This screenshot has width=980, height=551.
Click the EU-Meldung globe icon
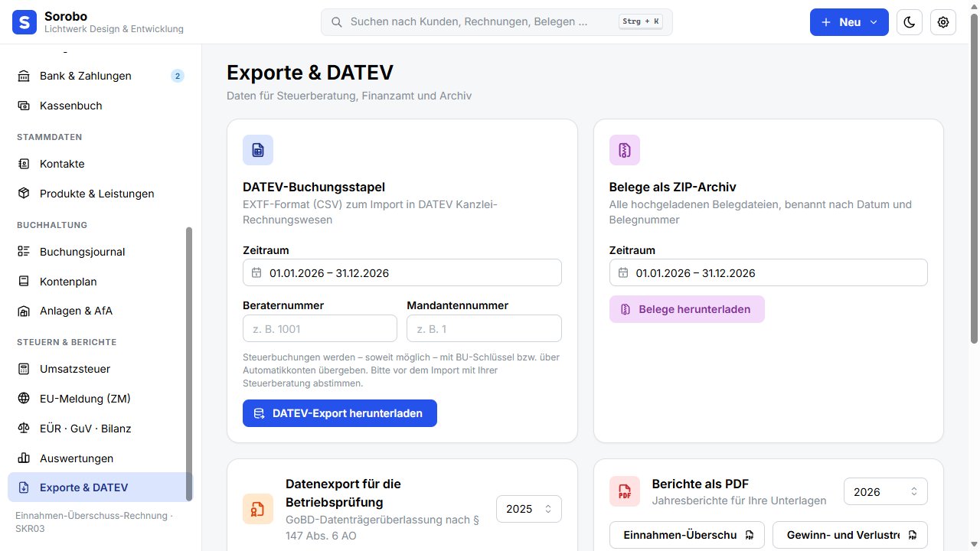click(x=24, y=399)
